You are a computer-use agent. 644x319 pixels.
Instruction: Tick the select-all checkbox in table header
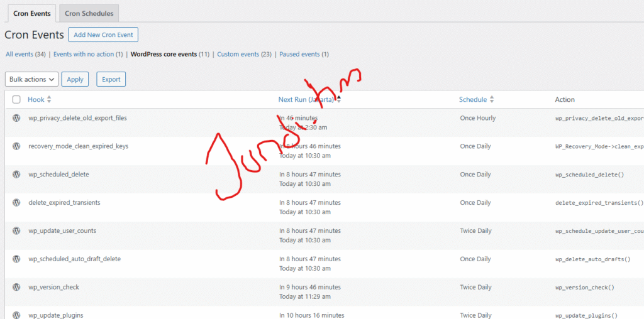click(x=16, y=99)
